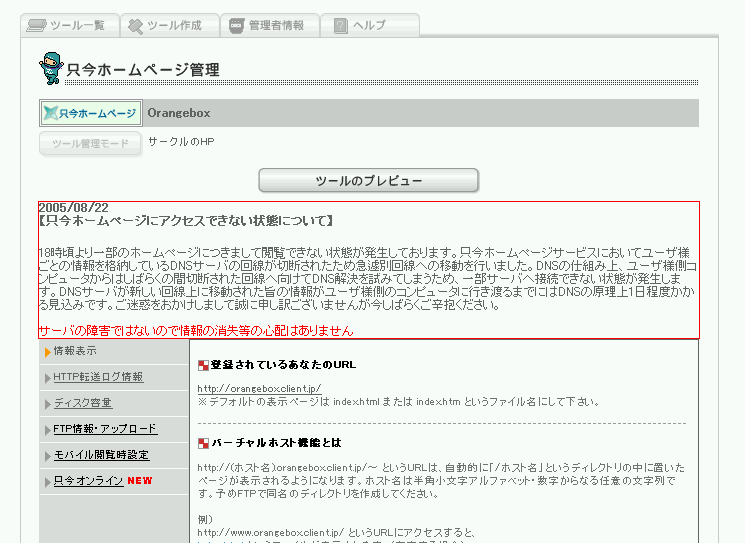The width and height of the screenshot is (745, 543).
Task: Open ディスク容量 from the side menu
Action: point(83,403)
